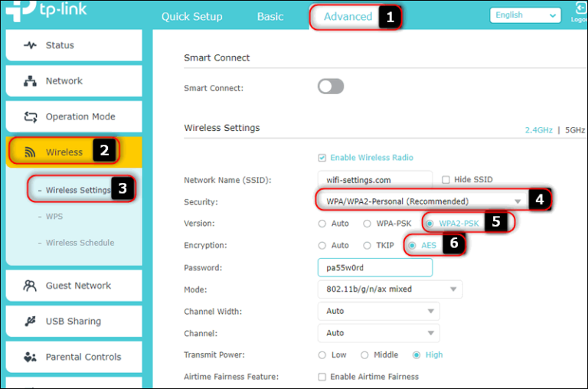The width and height of the screenshot is (588, 389).
Task: Switch to the Quick Setup tab
Action: click(192, 17)
